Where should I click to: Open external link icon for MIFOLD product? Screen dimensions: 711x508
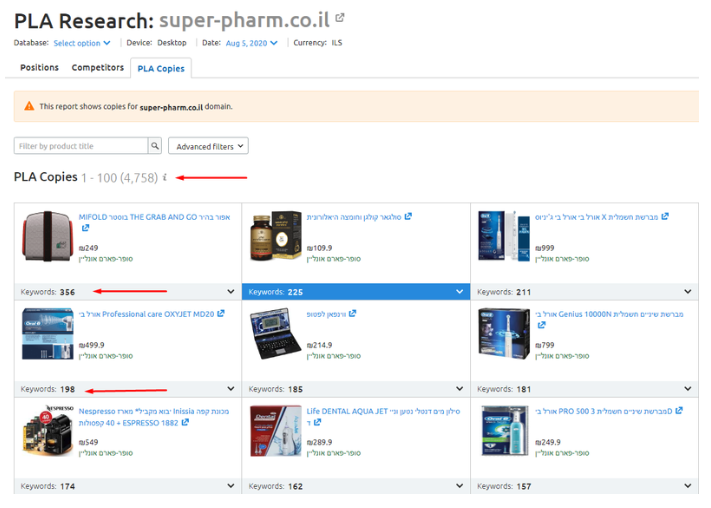85,228
